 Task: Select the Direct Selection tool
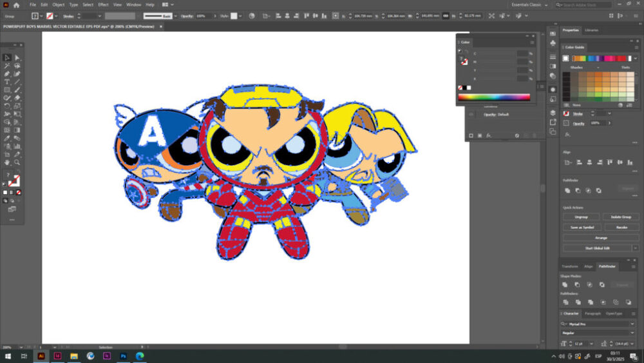point(17,58)
